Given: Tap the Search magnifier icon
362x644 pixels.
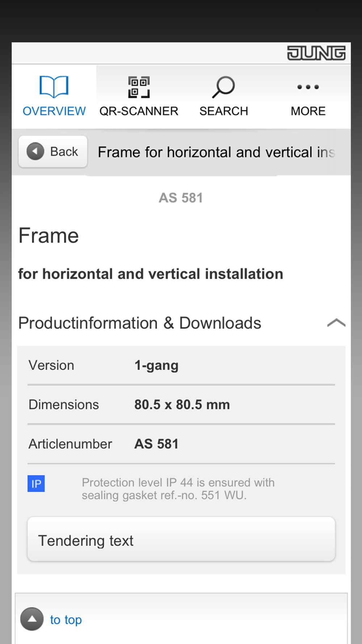Looking at the screenshot, I should [223, 87].
